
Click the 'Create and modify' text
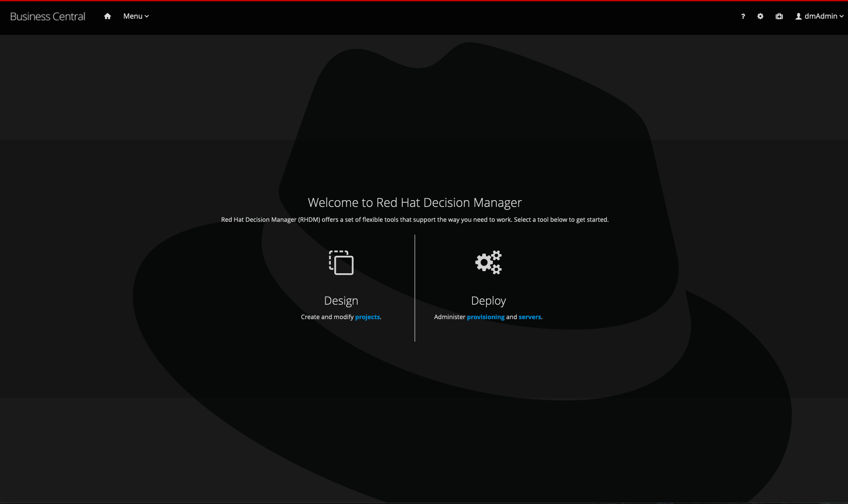(327, 317)
